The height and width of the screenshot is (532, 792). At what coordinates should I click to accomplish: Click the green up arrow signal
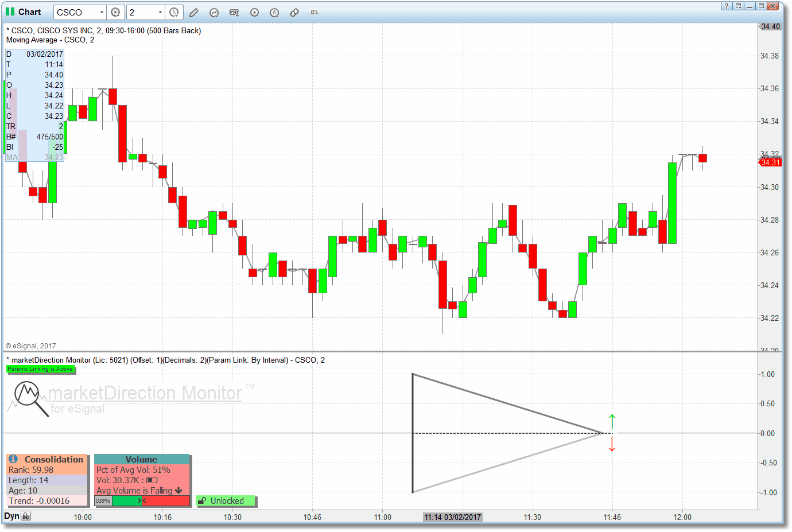click(612, 421)
